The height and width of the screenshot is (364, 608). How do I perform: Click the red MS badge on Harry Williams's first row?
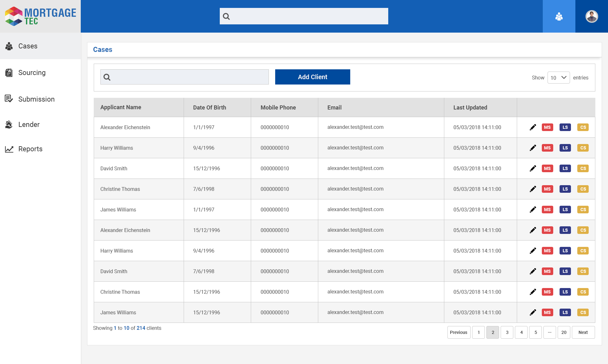click(547, 148)
